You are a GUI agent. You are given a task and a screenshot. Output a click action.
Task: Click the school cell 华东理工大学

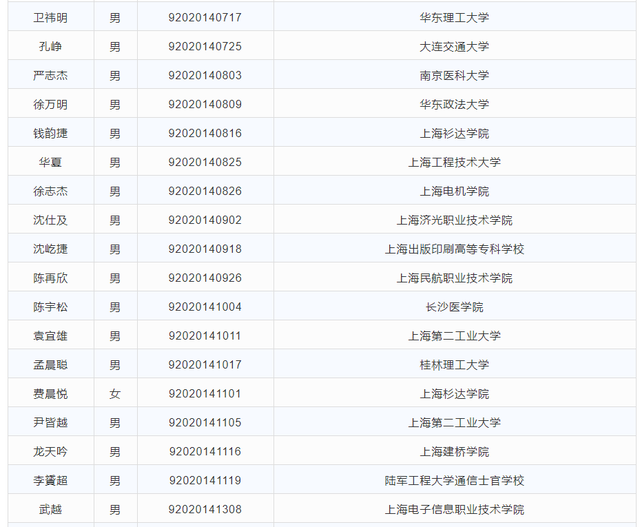(454, 18)
